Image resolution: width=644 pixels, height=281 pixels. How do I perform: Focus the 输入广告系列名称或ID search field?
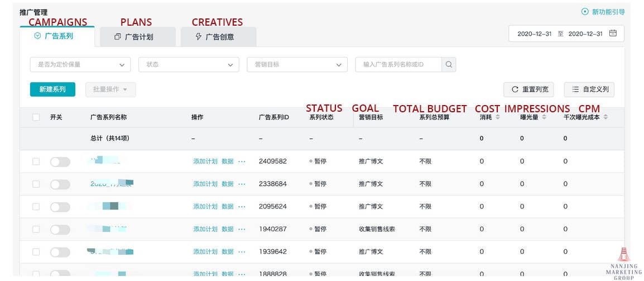398,65
